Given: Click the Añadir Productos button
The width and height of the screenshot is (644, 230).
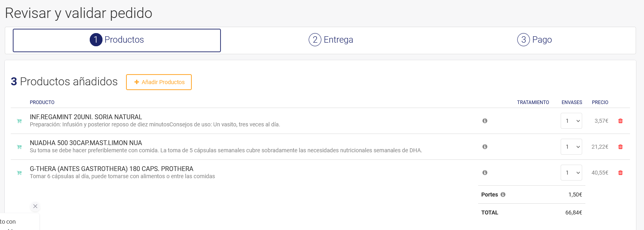Looking at the screenshot, I should tap(159, 82).
